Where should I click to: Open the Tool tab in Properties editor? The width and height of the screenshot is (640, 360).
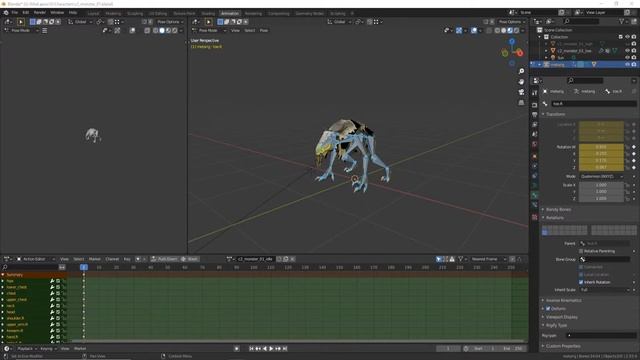535,93
